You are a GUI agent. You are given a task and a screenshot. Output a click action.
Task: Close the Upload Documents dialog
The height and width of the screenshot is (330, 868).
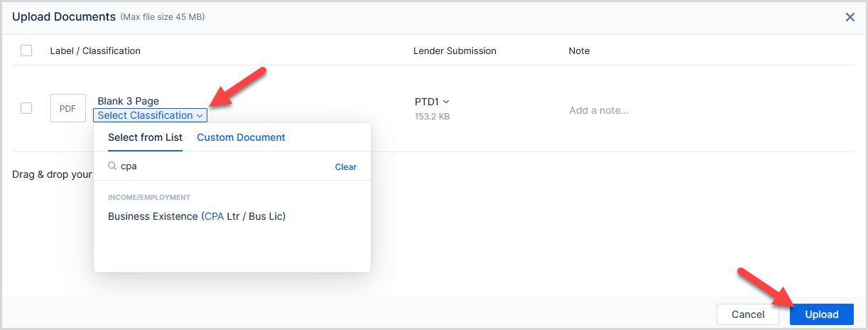pyautogui.click(x=850, y=17)
